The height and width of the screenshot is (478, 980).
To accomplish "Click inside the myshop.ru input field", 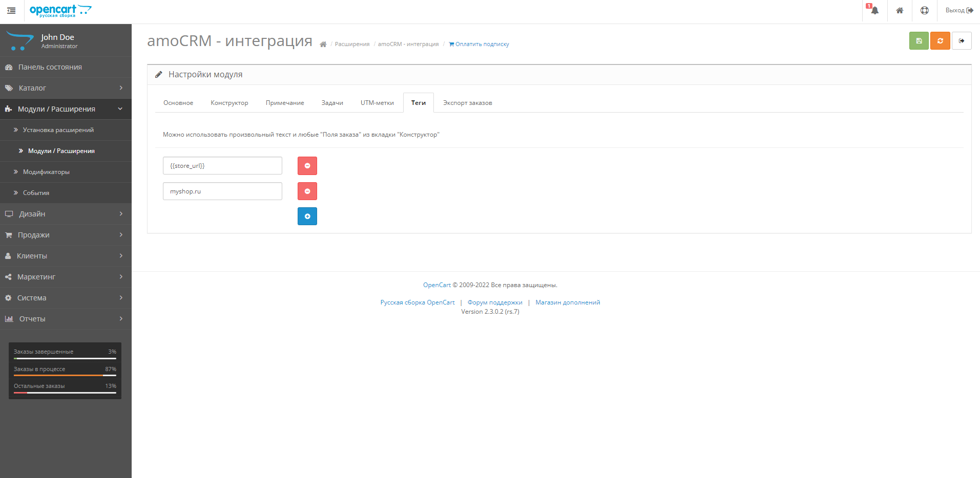I will [222, 191].
